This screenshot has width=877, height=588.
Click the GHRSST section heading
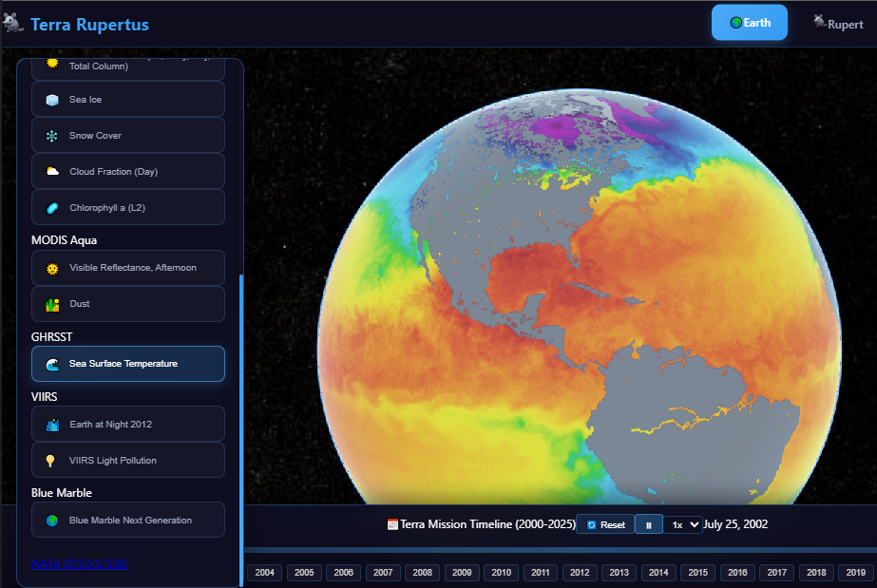pyautogui.click(x=52, y=337)
